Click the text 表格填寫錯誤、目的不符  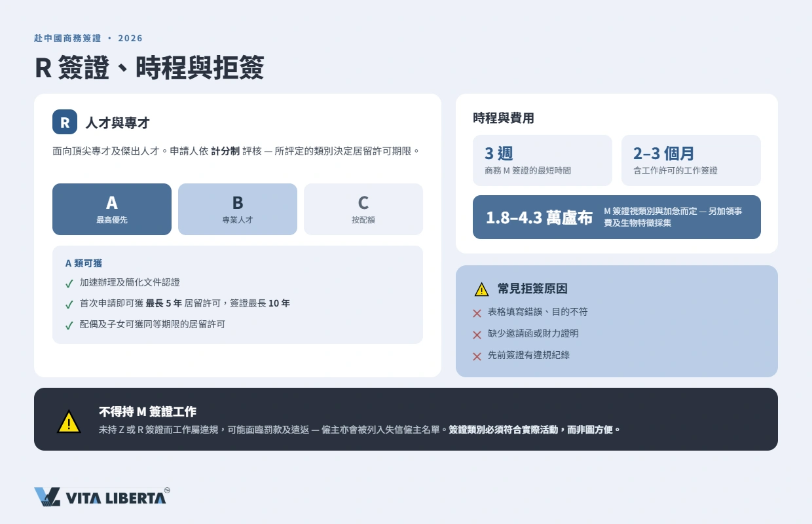(x=538, y=312)
